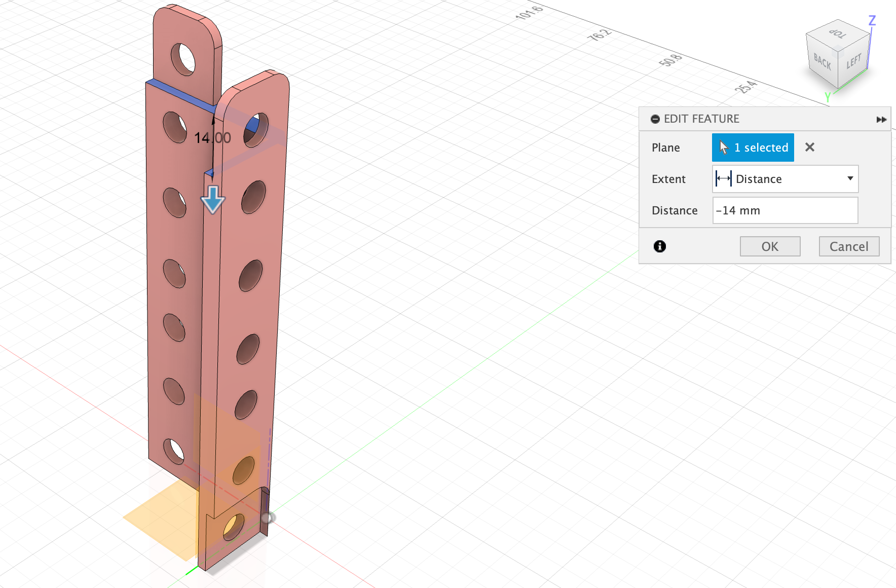The width and height of the screenshot is (896, 588).
Task: Click the Plane '1 selected' selector
Action: (753, 148)
